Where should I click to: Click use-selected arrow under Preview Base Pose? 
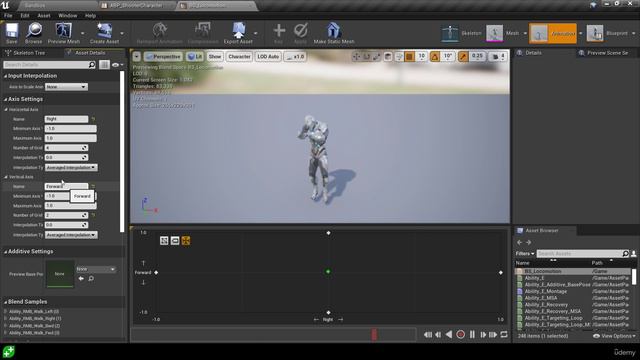81,278
